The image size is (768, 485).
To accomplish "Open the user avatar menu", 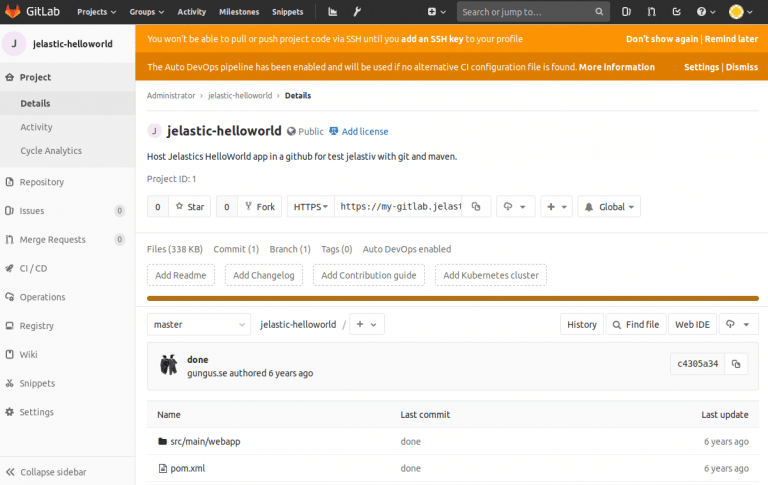I will (740, 12).
